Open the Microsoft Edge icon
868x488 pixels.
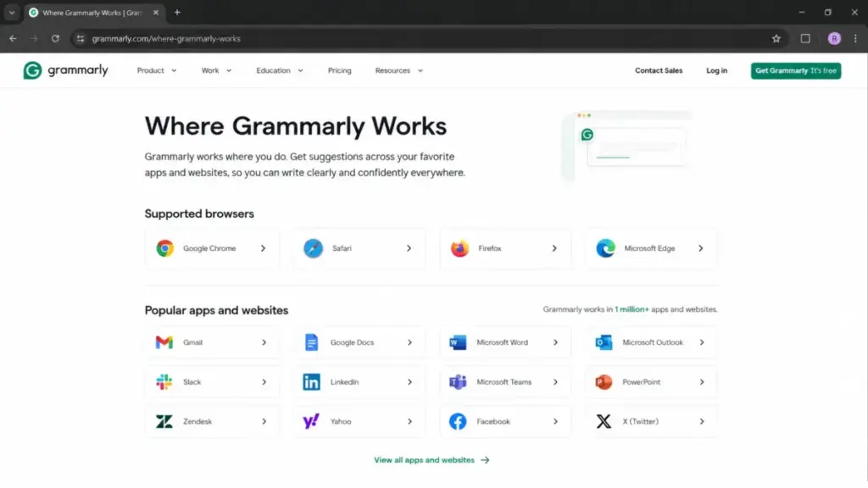(605, 248)
